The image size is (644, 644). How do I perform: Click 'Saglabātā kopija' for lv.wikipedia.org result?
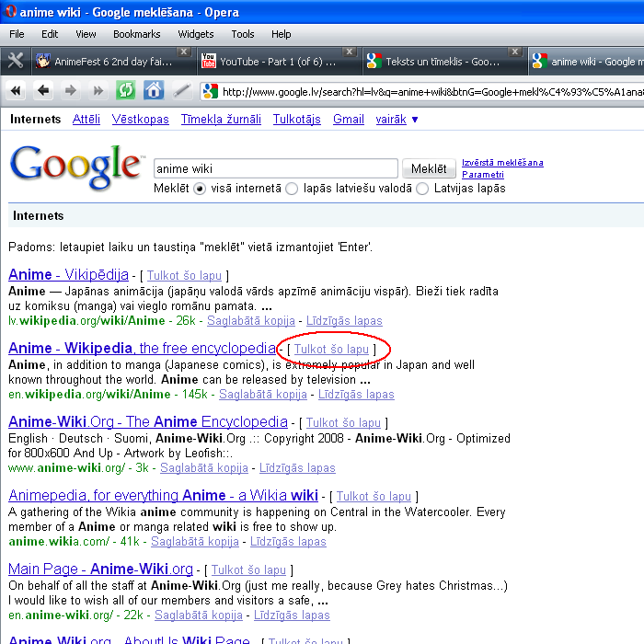pos(251,320)
